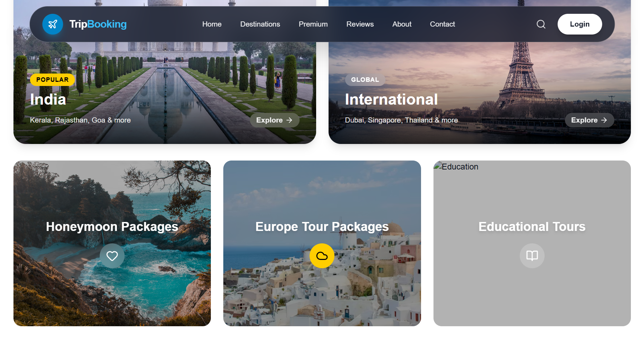Click Explore on the International card
Screen dimensions: 644x339
[x=589, y=120]
